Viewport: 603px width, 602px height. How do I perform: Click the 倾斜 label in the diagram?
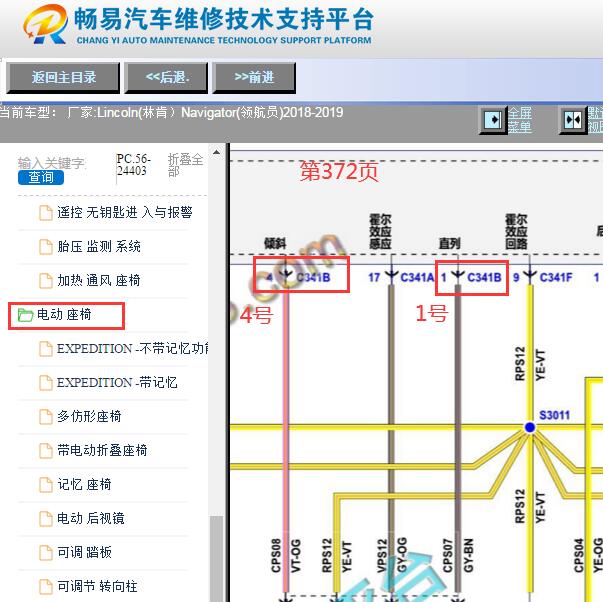[275, 243]
